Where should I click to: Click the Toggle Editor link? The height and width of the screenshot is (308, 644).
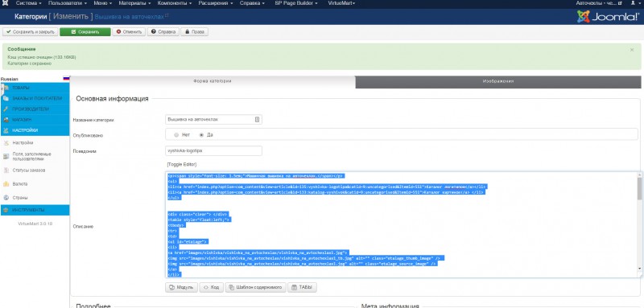(x=182, y=165)
